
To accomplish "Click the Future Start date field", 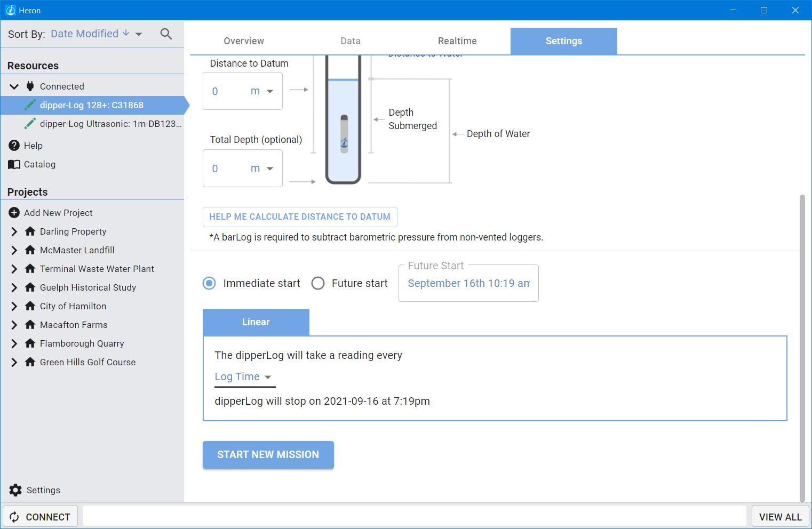I will tap(468, 283).
